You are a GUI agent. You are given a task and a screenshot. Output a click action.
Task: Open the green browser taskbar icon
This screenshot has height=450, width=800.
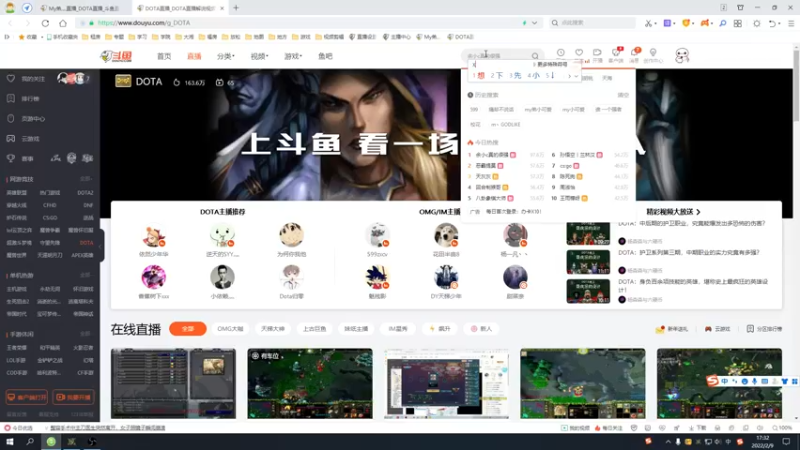coord(51,442)
